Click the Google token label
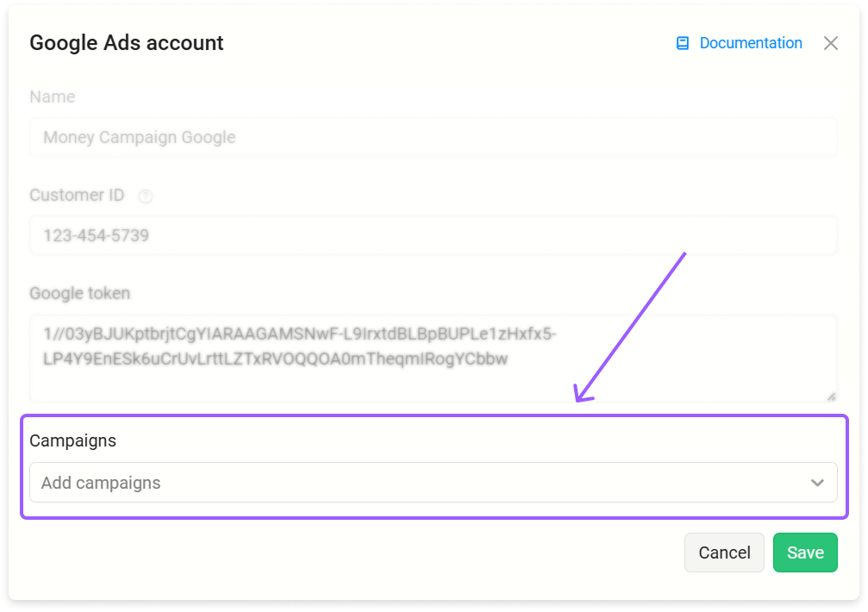The image size is (868, 612). tap(79, 293)
